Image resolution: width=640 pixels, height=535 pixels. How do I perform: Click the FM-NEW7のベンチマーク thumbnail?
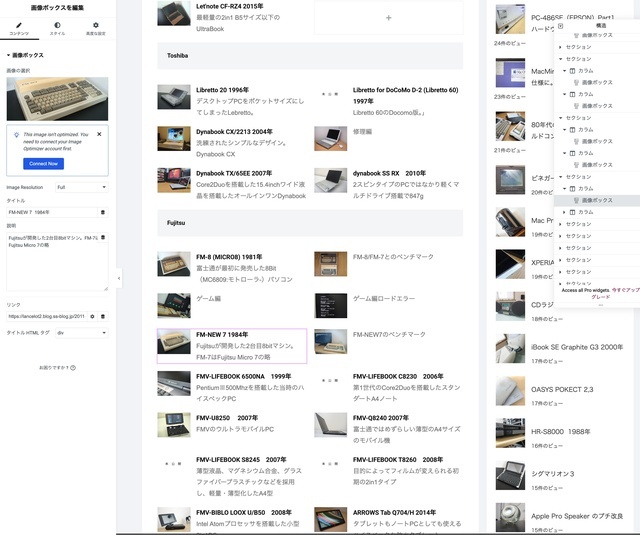pos(331,342)
